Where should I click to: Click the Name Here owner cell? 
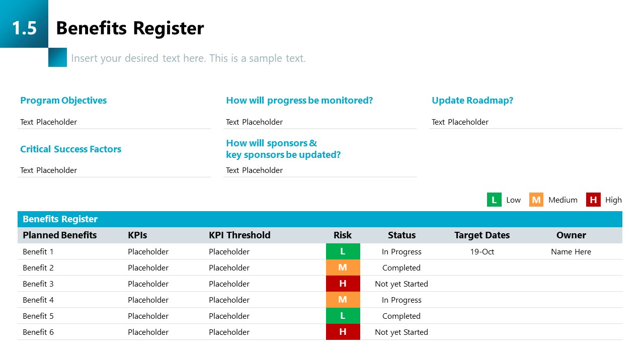point(571,251)
